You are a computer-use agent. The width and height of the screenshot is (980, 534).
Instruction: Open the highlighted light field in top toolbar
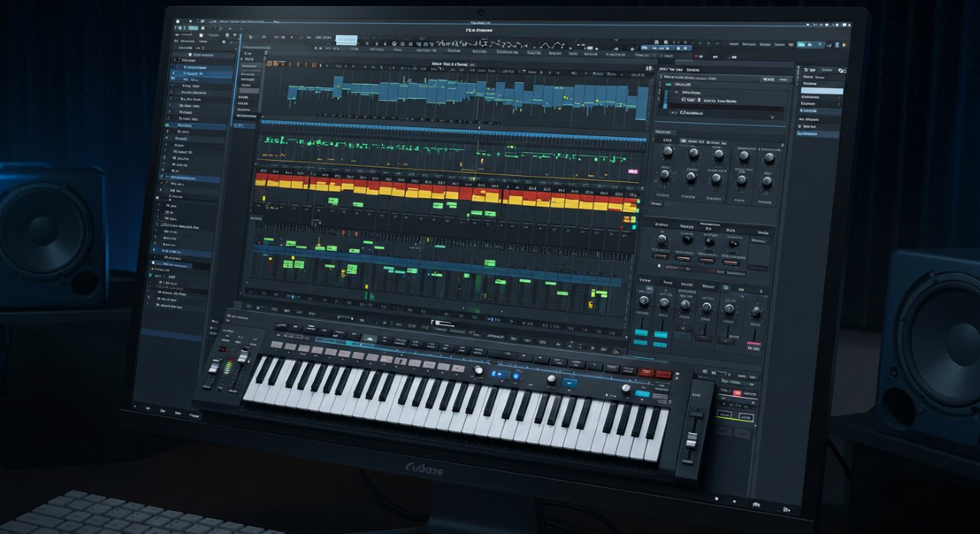tap(346, 39)
